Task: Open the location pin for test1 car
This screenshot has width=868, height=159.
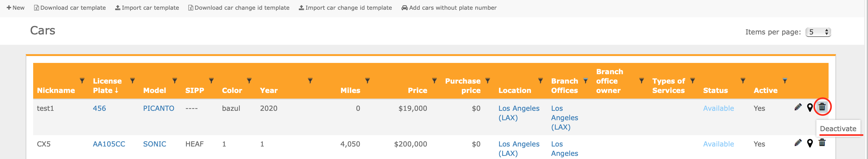Action: pyautogui.click(x=810, y=108)
